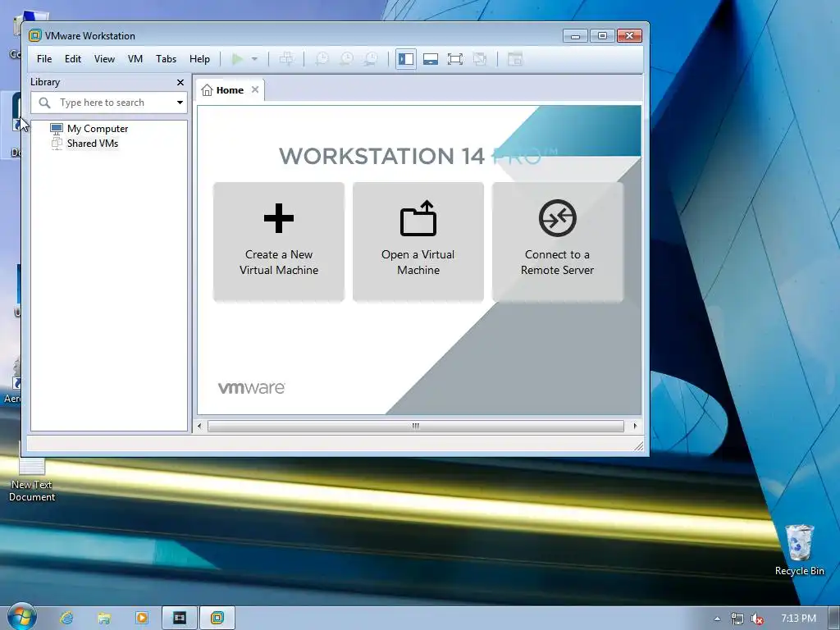840x630 pixels.
Task: Click the muted volume tray icon
Action: click(757, 619)
